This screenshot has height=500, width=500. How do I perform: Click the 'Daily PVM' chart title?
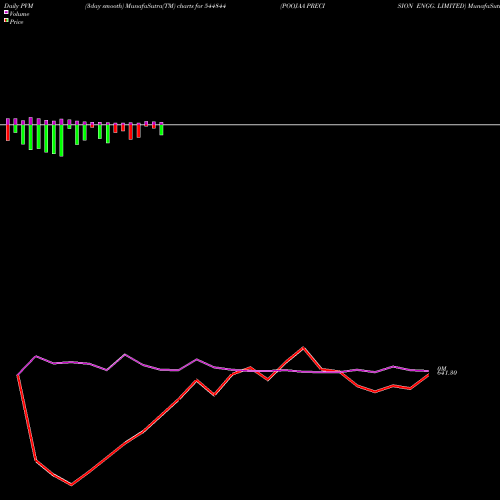19,6
